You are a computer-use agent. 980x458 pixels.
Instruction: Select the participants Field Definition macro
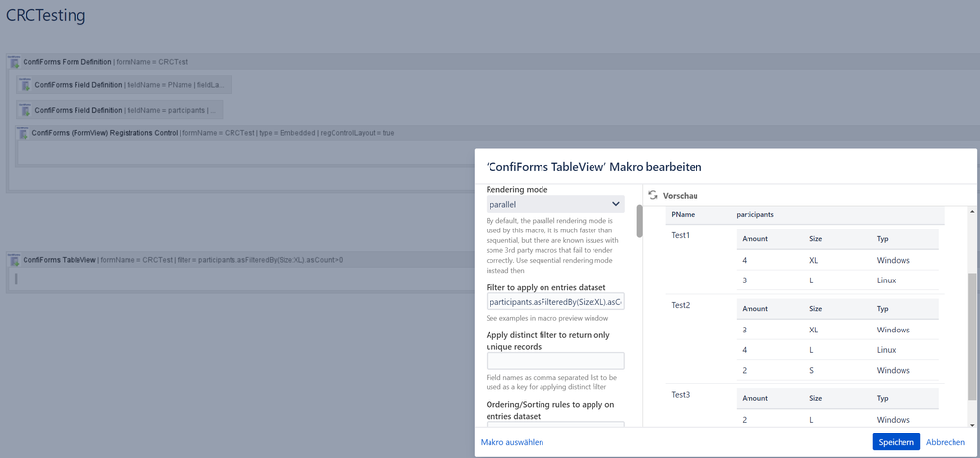point(120,110)
